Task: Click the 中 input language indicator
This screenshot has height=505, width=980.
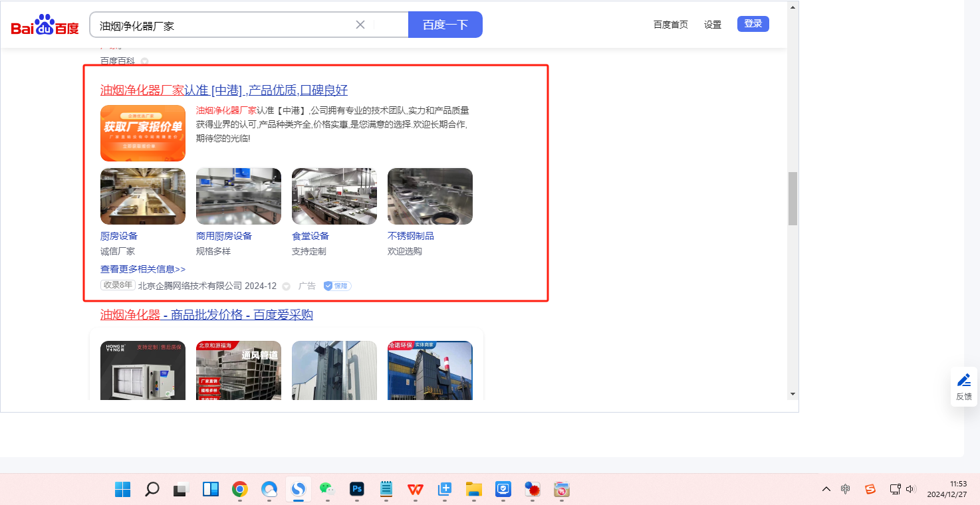Action: pyautogui.click(x=845, y=489)
